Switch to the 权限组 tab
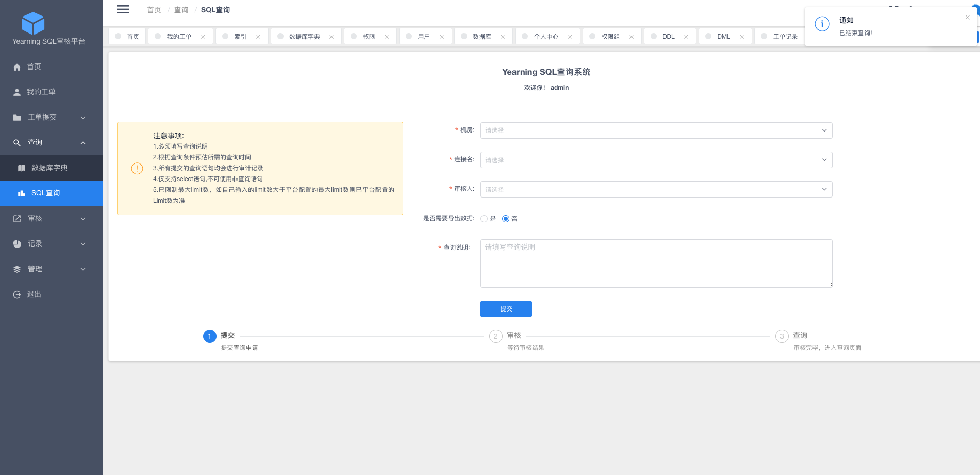Image resolution: width=980 pixels, height=475 pixels. click(612, 37)
